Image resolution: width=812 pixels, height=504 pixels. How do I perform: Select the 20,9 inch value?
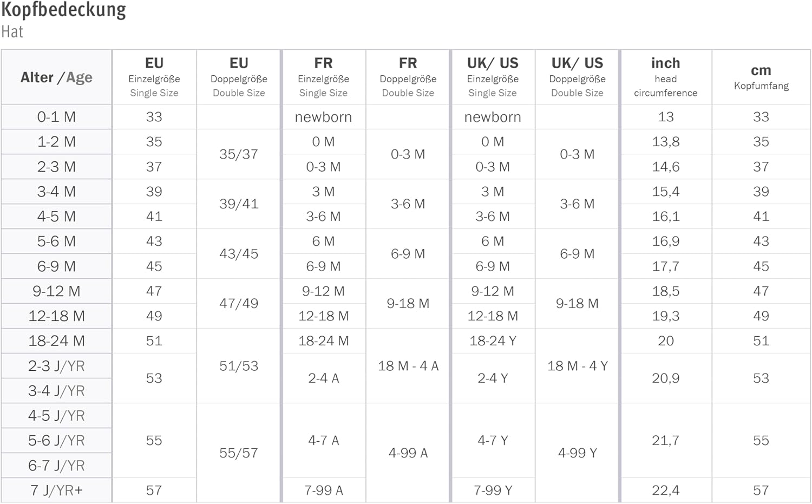(x=665, y=378)
